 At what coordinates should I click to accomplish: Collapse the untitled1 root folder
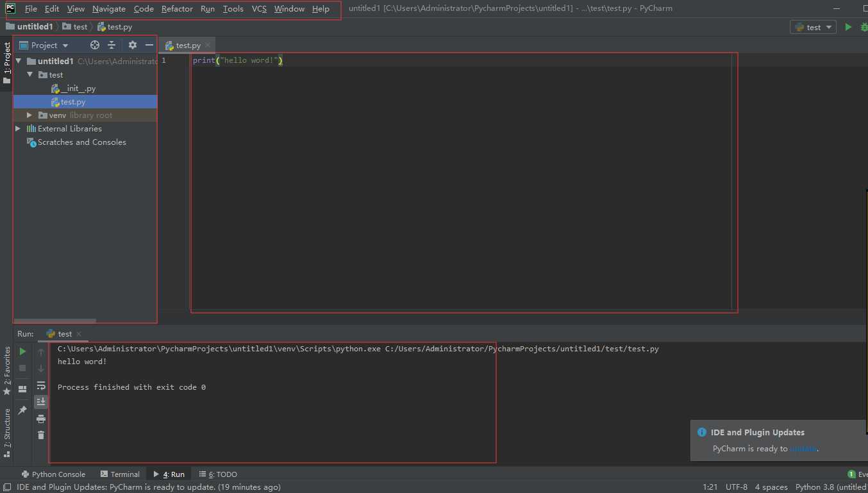pyautogui.click(x=19, y=61)
